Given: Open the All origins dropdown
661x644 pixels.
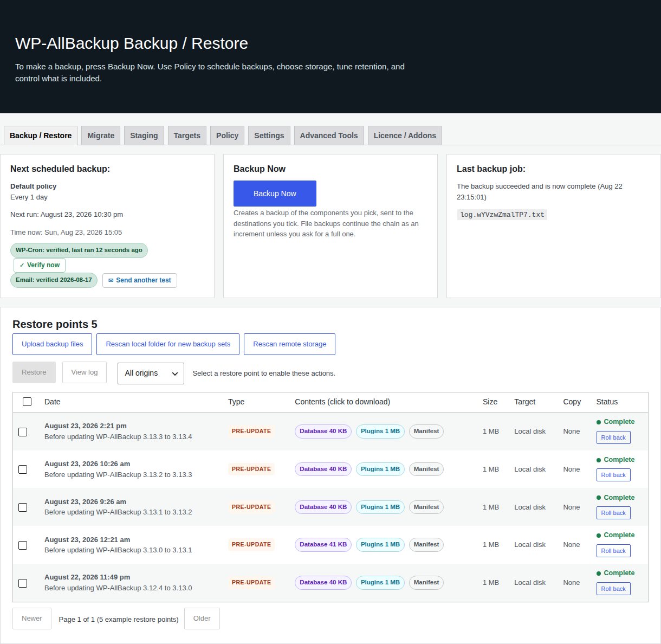Looking at the screenshot, I should pos(151,373).
